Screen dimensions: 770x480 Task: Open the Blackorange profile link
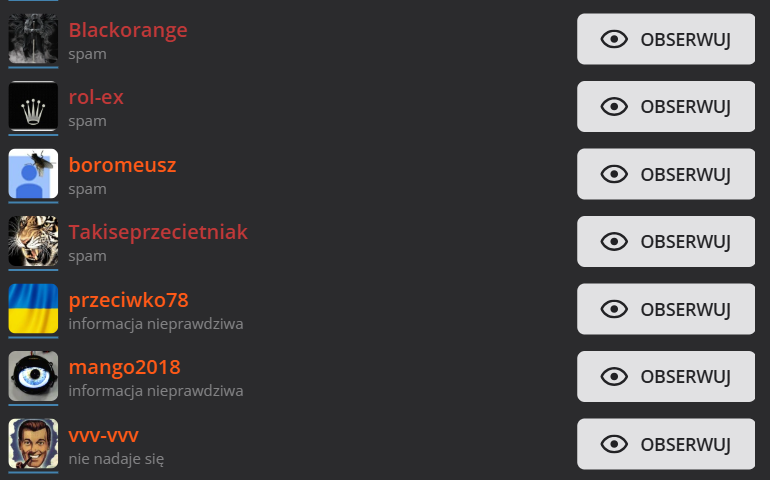click(x=128, y=30)
